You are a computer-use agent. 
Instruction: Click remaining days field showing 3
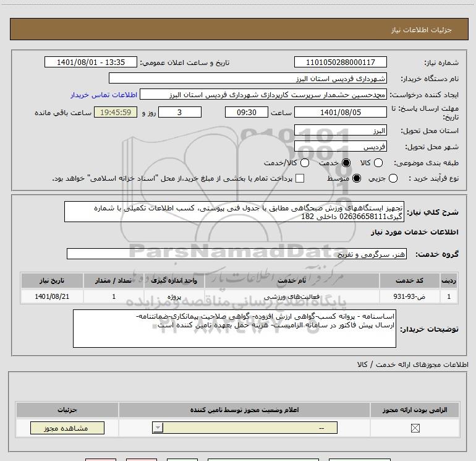180,112
